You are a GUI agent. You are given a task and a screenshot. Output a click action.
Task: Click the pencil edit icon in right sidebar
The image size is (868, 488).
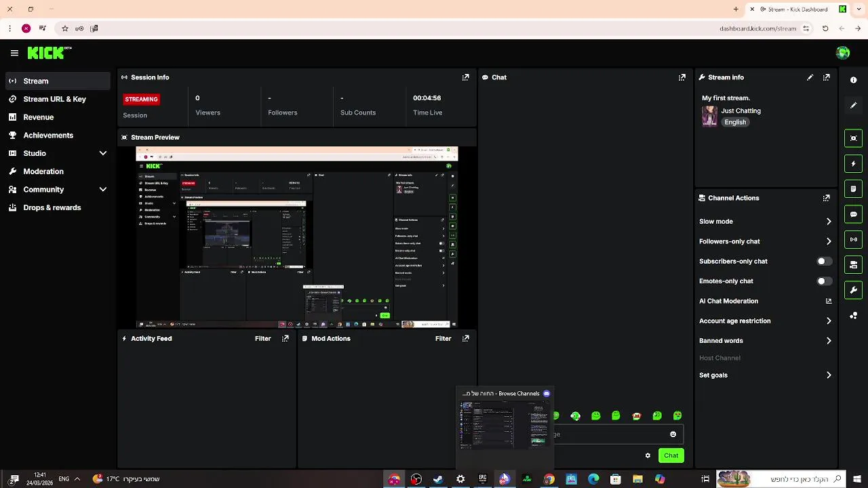853,106
